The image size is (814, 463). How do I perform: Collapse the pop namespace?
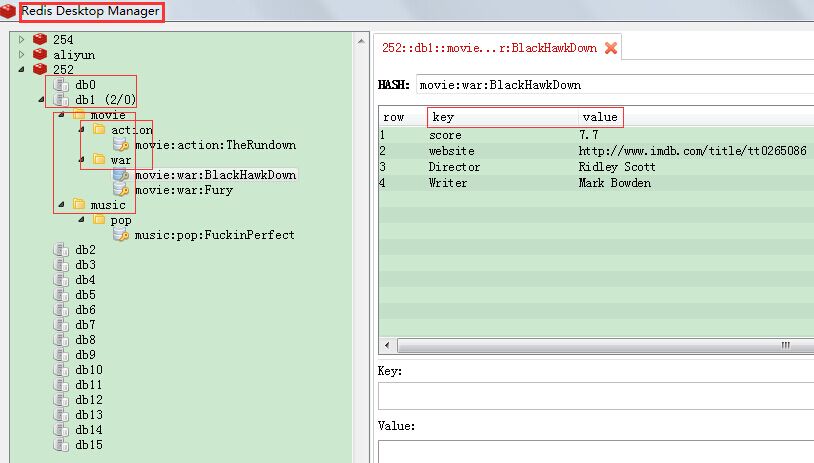pos(82,220)
